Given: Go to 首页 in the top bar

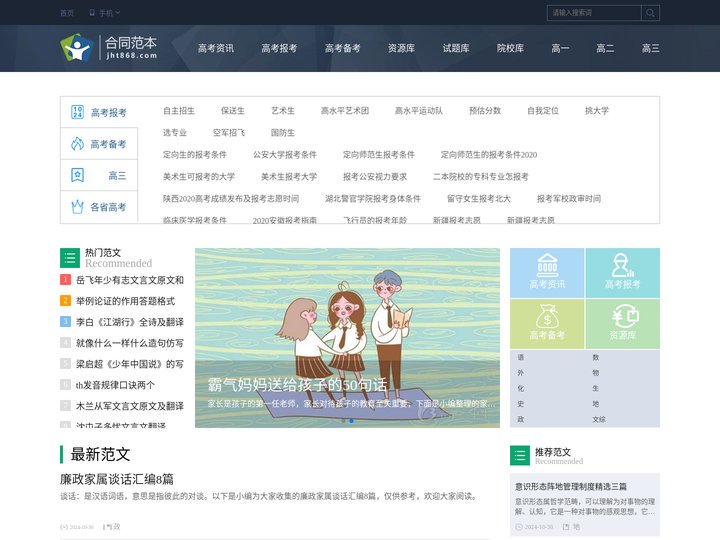Looking at the screenshot, I should (x=67, y=13).
